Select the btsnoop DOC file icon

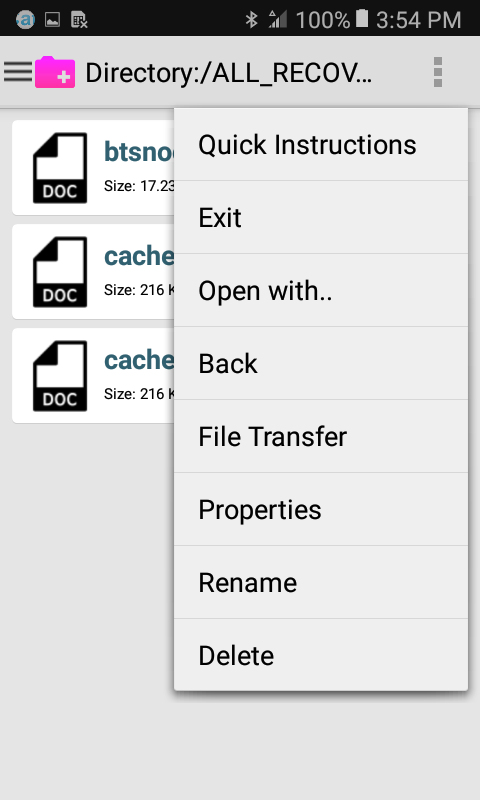(60, 168)
